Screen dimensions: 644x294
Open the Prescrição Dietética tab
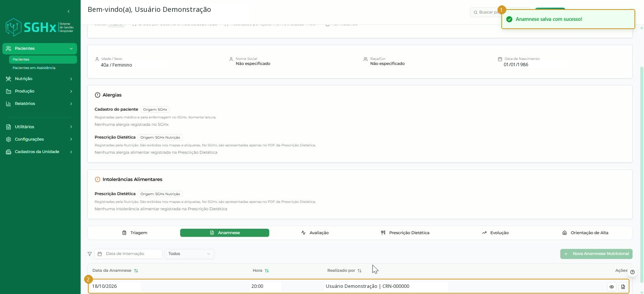pos(405,233)
